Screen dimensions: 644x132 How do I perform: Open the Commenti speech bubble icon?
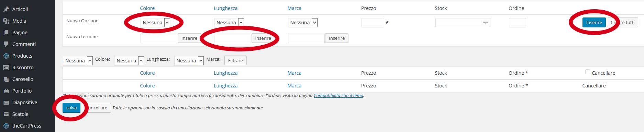click(x=6, y=44)
